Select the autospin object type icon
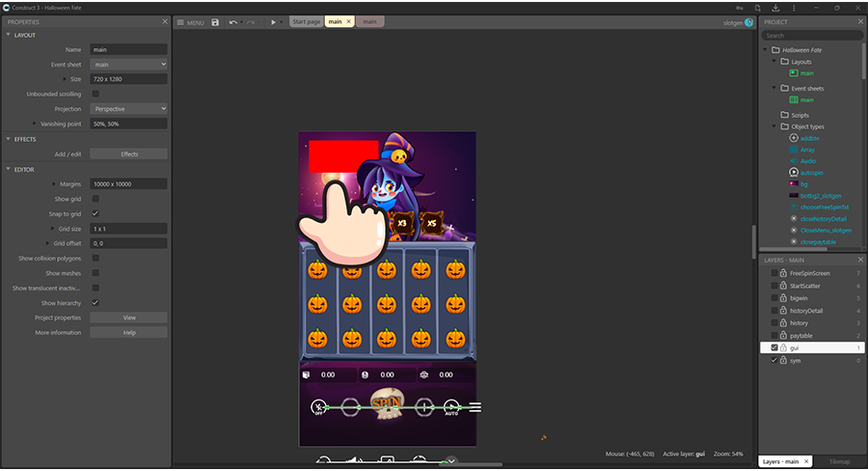 [794, 172]
